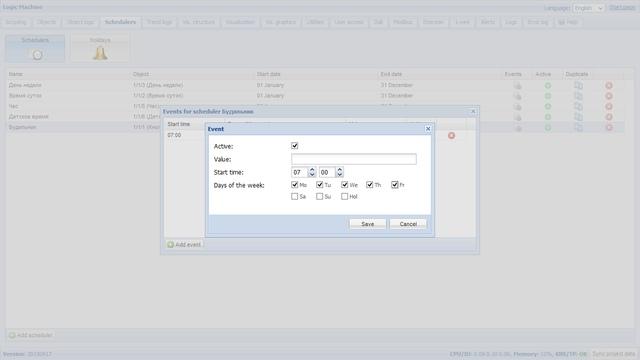Toggle the Fr day checkbox
The height and width of the screenshot is (360, 640).
click(x=395, y=185)
